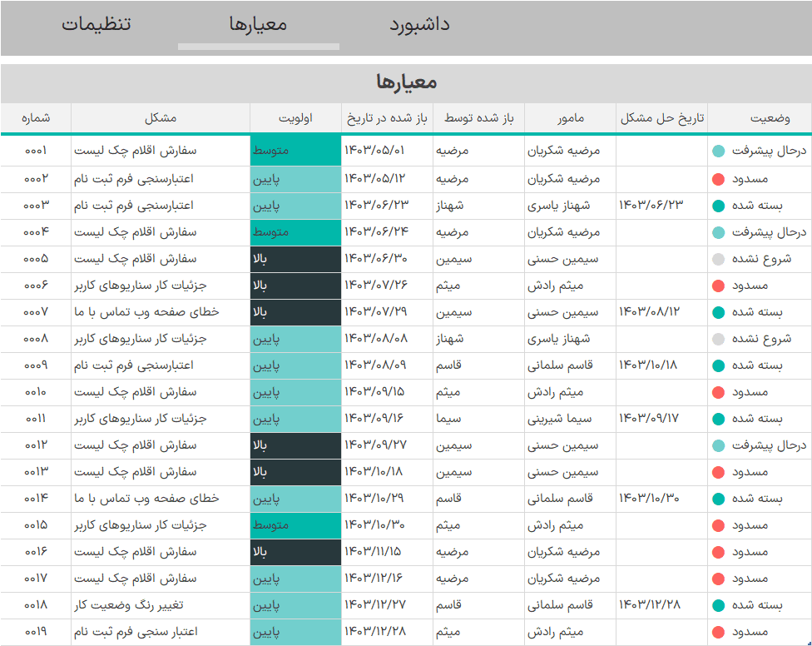Click the teal status dot in row ۰۰۰۷
This screenshot has width=812, height=646.
tap(718, 312)
